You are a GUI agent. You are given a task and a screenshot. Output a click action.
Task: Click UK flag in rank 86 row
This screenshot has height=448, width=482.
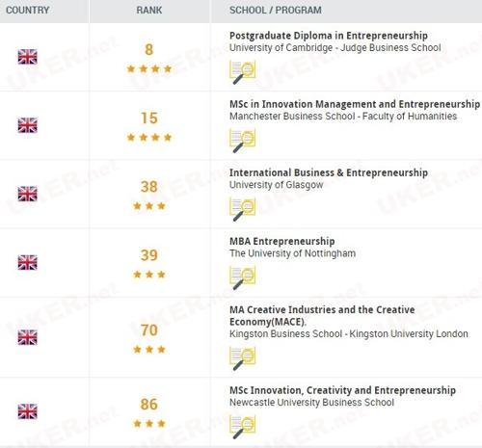[x=28, y=411]
